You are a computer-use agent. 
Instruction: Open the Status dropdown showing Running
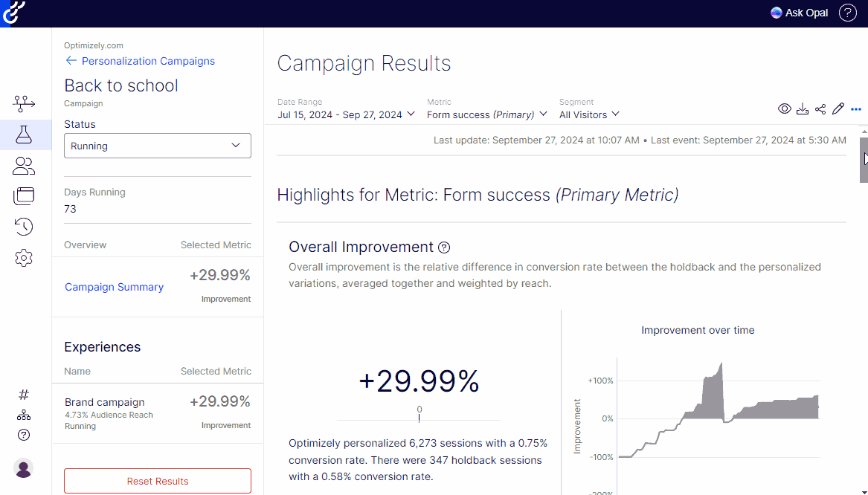pos(158,146)
